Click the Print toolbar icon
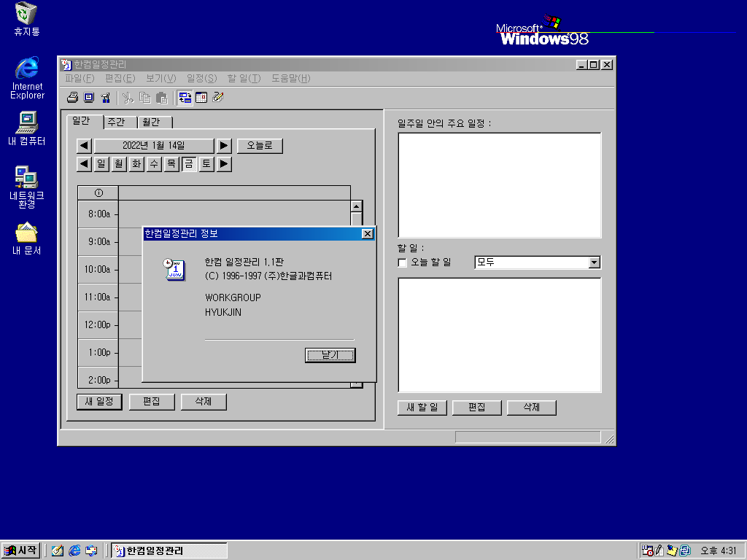This screenshot has width=747, height=560. pyautogui.click(x=72, y=98)
